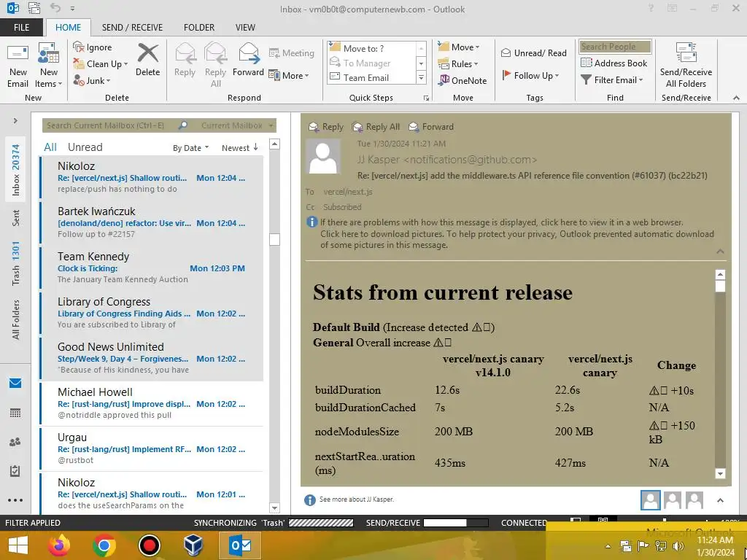Open the Michael Howell email
Screen dimensions: 747x560
[151, 403]
